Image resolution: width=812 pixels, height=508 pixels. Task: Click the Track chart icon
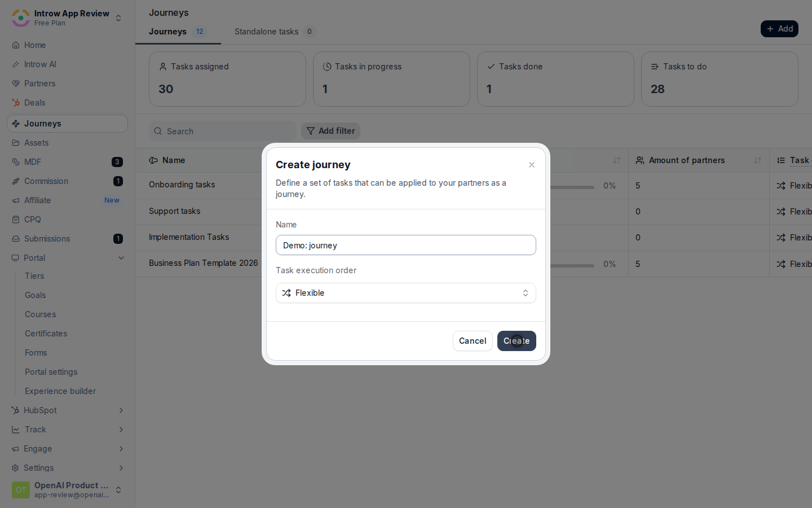[16, 430]
